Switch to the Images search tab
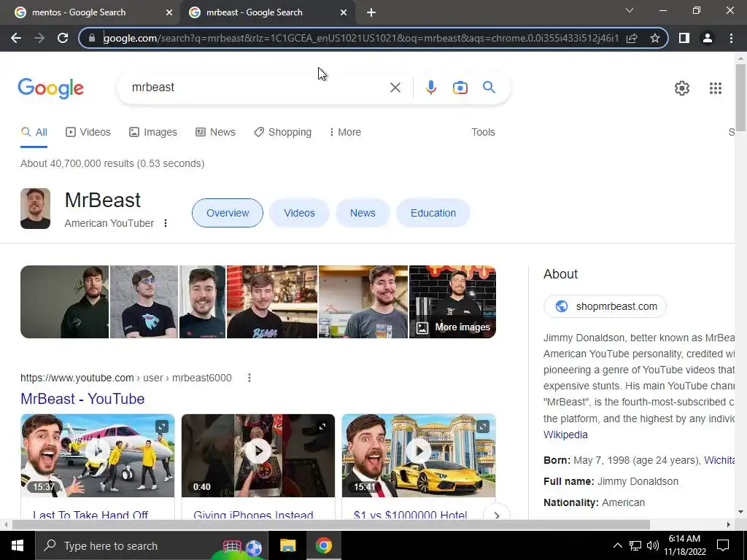The image size is (747, 560). [x=153, y=132]
